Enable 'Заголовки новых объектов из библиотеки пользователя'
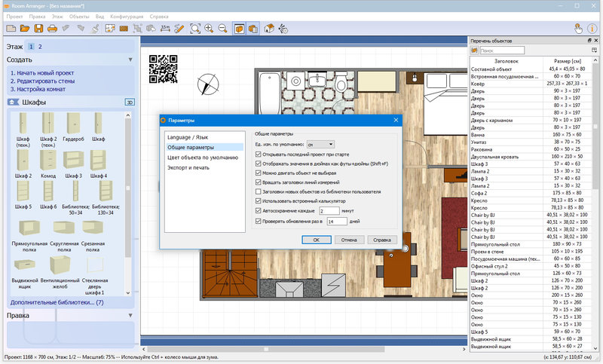The image size is (603, 364). [x=259, y=191]
